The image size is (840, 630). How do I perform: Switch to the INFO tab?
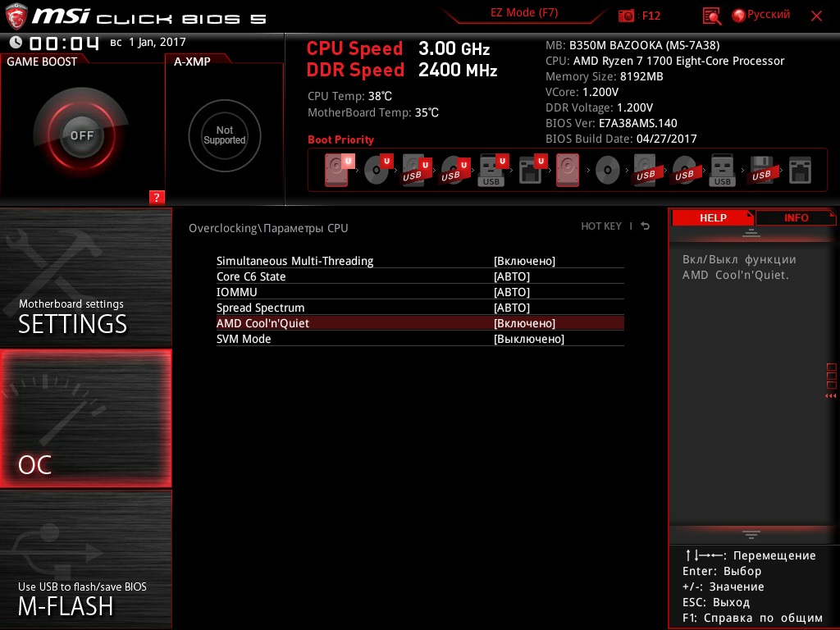pyautogui.click(x=796, y=217)
